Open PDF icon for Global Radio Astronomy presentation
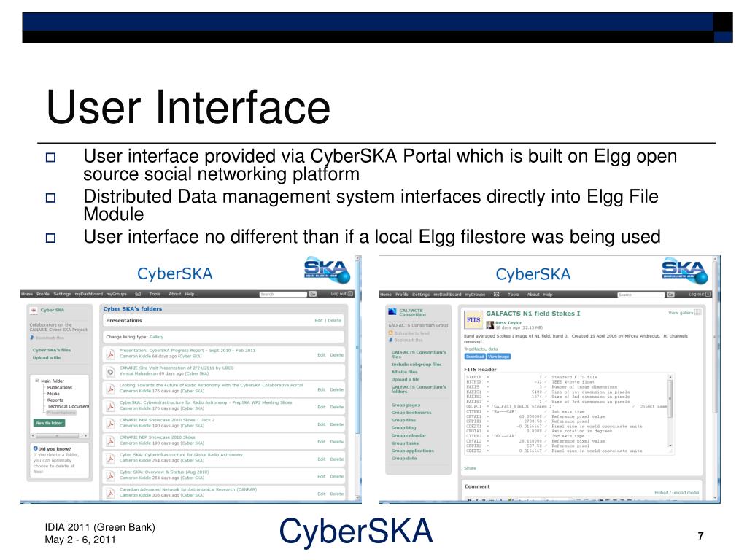 (x=110, y=458)
